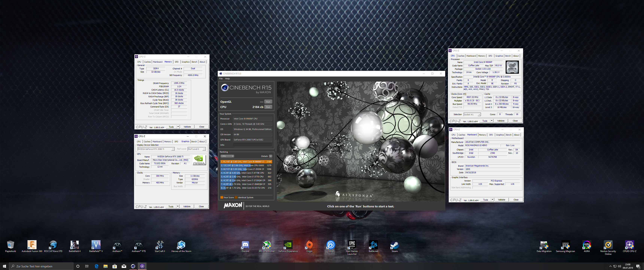Open Memory tab in Mainboard CPU-Z window
The width and height of the screenshot is (644, 270).
(482, 135)
